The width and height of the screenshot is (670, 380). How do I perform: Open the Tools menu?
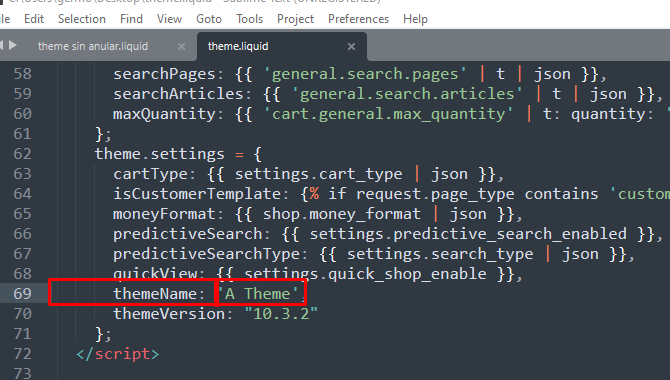250,19
